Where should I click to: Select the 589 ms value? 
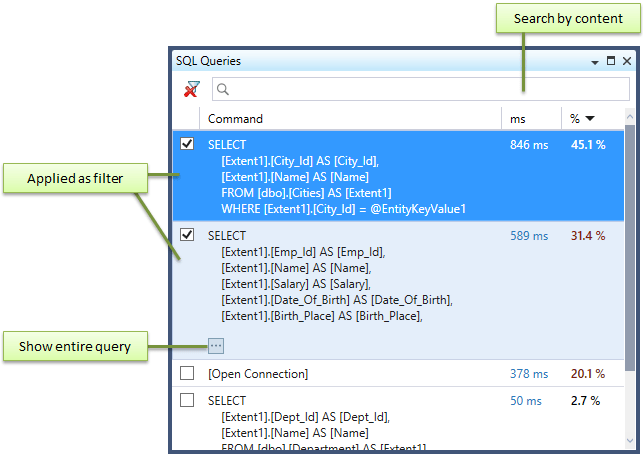coord(529,236)
